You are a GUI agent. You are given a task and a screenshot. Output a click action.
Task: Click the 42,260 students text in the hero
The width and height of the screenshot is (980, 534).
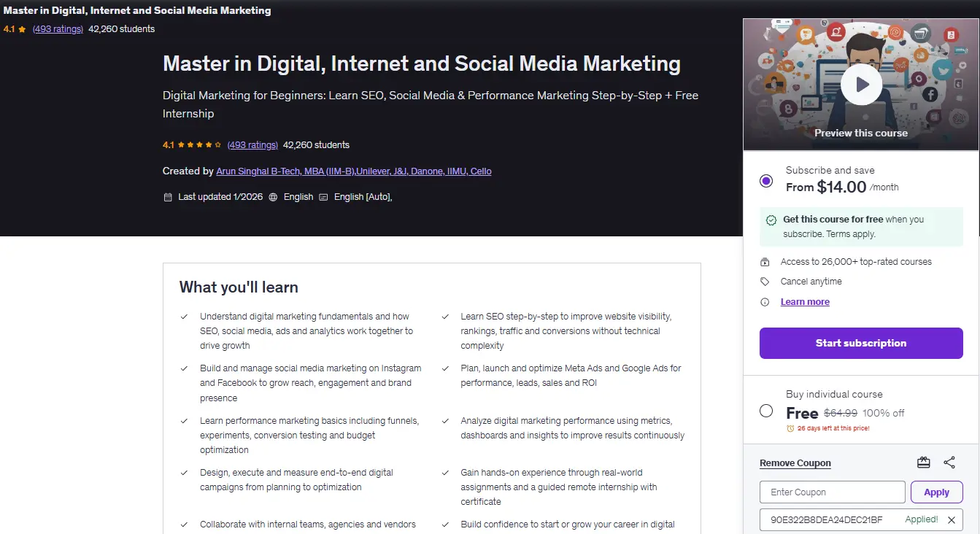316,145
